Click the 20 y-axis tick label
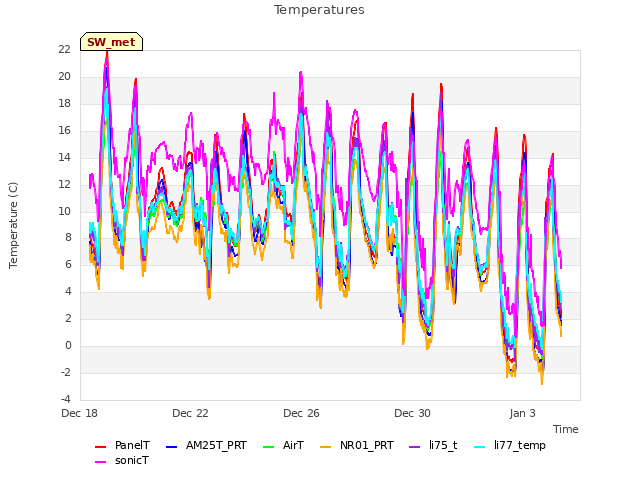Viewport: 640px width, 480px height. point(64,76)
